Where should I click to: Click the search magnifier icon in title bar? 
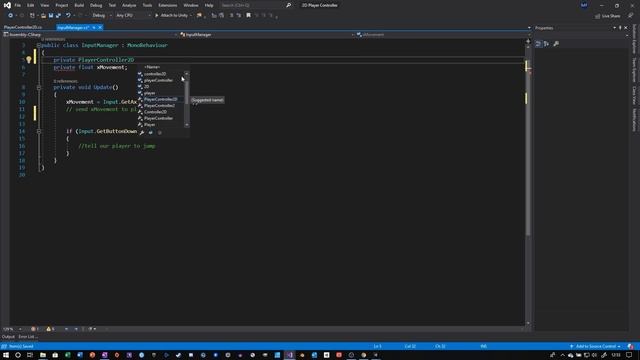coord(289,5)
